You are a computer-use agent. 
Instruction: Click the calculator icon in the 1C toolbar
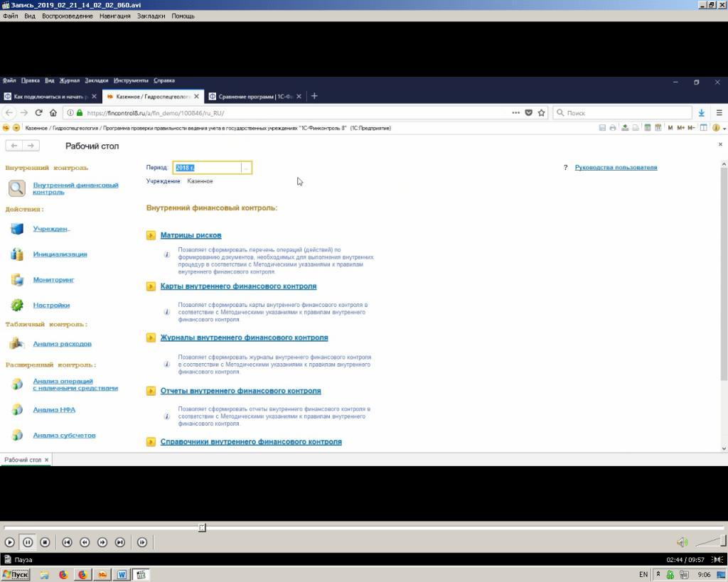pos(647,128)
